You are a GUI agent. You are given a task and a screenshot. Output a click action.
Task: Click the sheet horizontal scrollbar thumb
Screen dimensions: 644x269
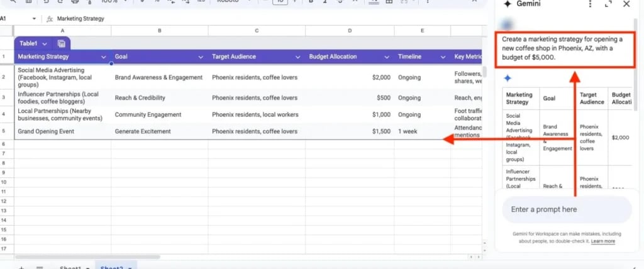coord(87,257)
